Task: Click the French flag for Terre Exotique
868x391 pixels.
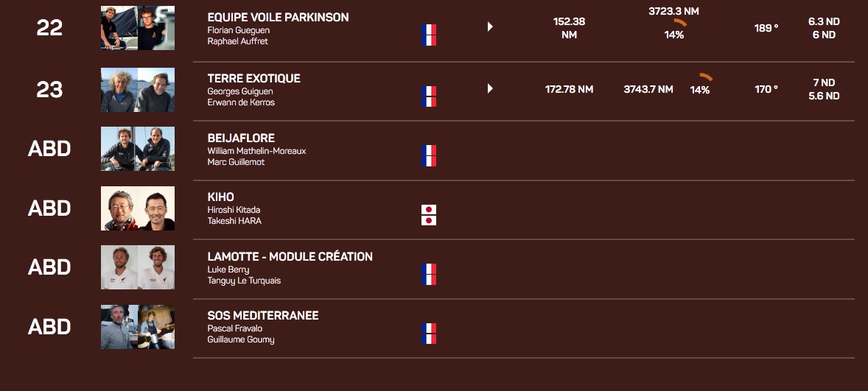Action: (429, 96)
